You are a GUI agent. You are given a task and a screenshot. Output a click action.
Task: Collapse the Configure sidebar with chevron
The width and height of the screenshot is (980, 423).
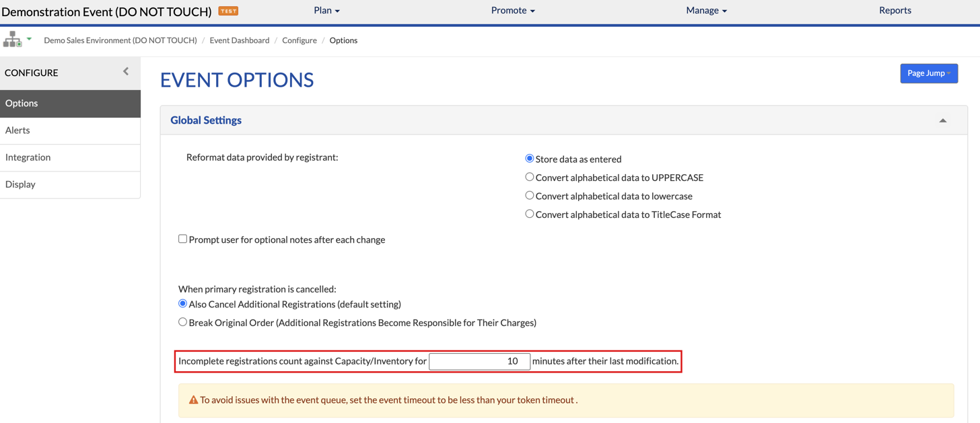point(126,71)
